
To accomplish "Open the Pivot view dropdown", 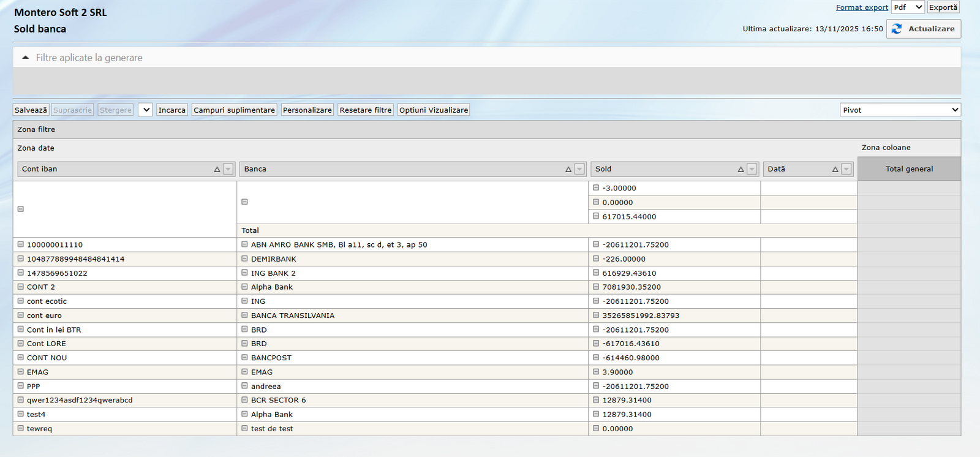I will pos(900,110).
